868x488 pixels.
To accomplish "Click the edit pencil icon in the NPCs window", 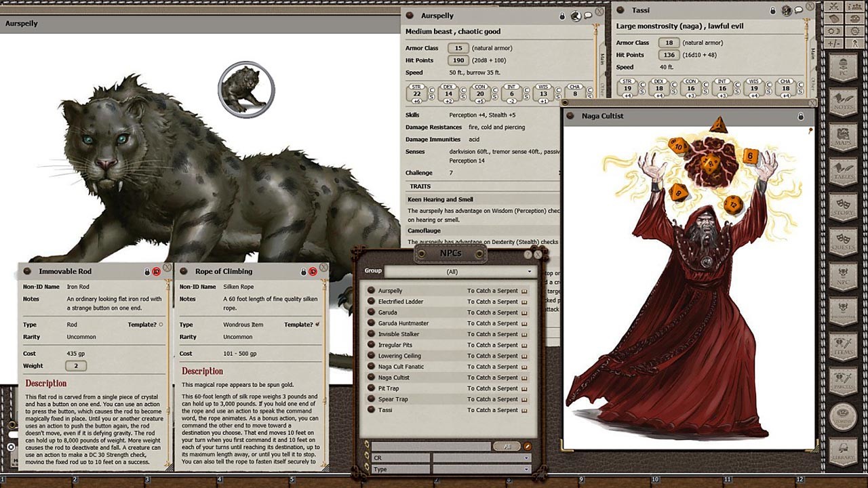I will (528, 446).
